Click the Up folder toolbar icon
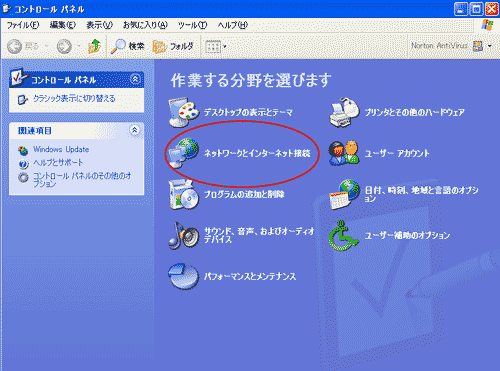The width and height of the screenshot is (500, 371). point(94,46)
